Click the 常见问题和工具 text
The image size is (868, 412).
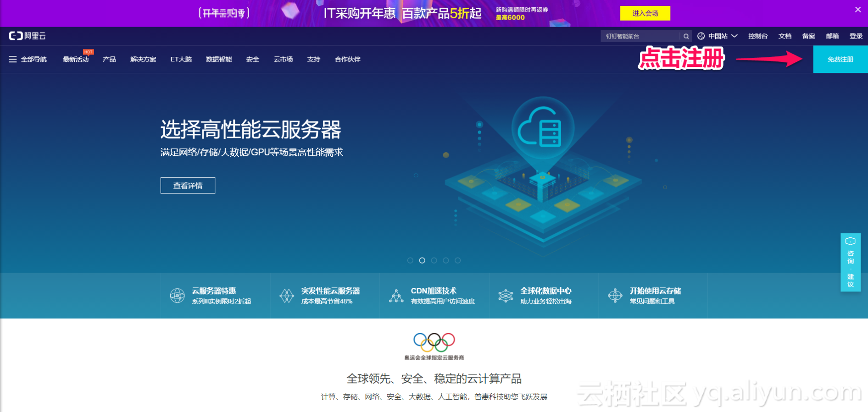(652, 302)
